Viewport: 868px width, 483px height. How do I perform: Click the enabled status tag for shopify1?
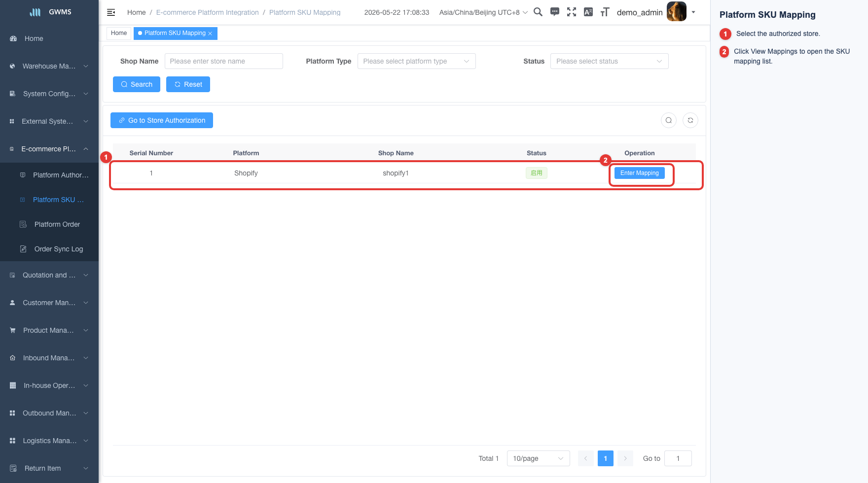click(x=537, y=173)
